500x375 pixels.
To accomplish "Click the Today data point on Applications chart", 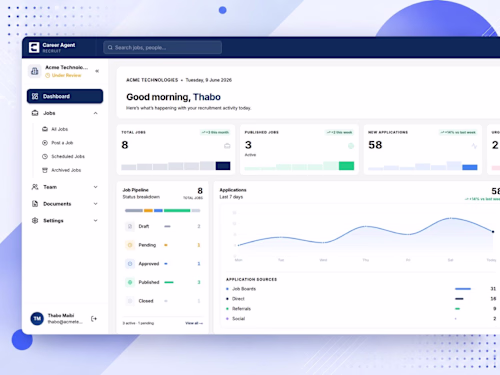I will click(493, 231).
